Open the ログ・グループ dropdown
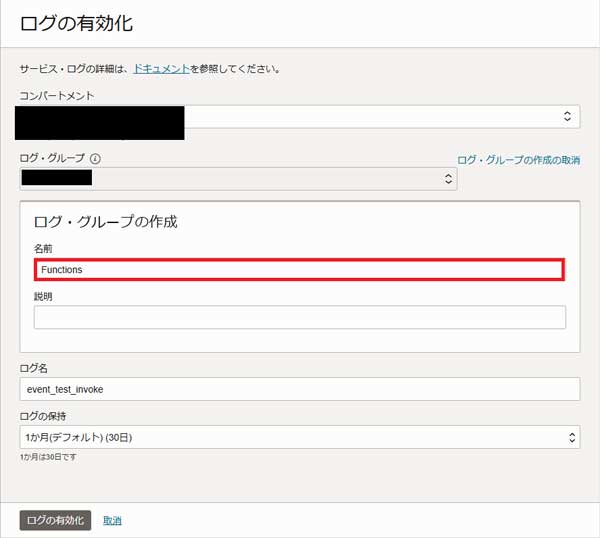600x538 pixels. (238, 179)
